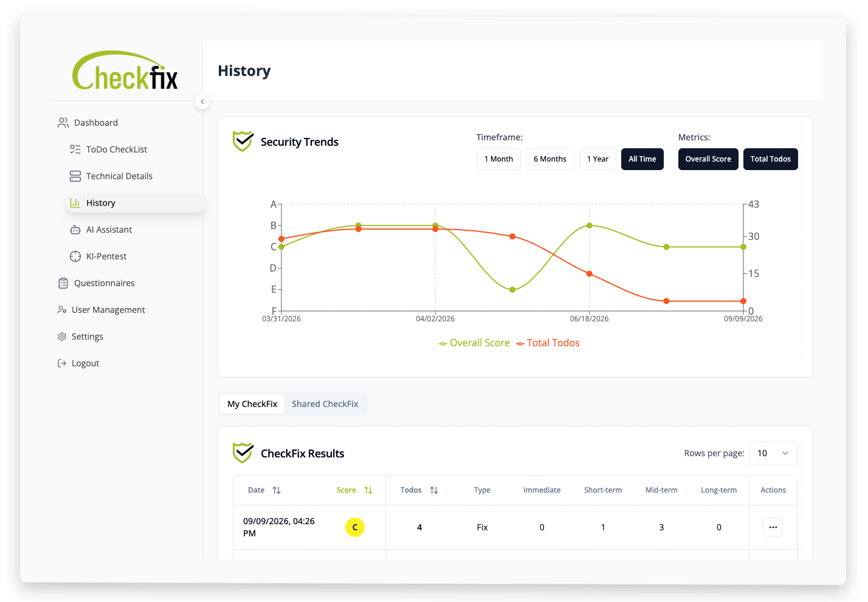Click the Settings gear icon
Viewport: 868px width, 602px height.
click(x=62, y=337)
